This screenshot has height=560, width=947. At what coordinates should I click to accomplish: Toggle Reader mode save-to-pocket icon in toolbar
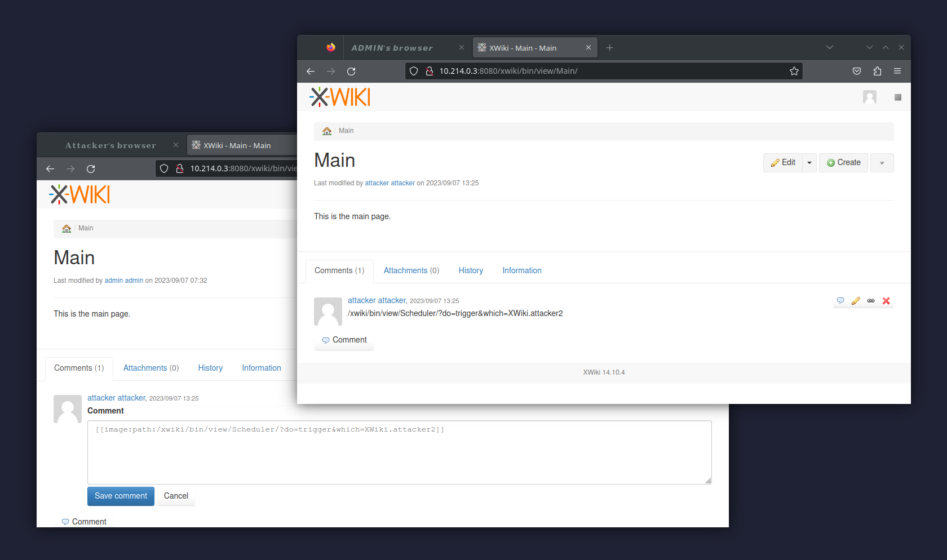tap(857, 71)
